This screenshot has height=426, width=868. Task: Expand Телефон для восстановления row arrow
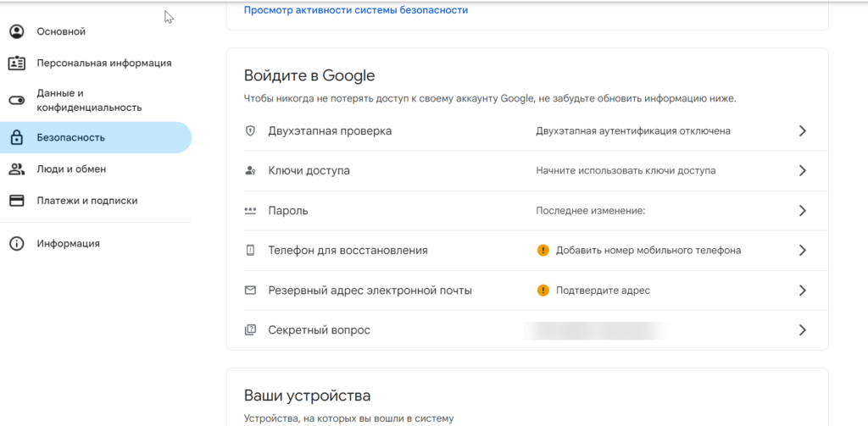click(x=802, y=251)
